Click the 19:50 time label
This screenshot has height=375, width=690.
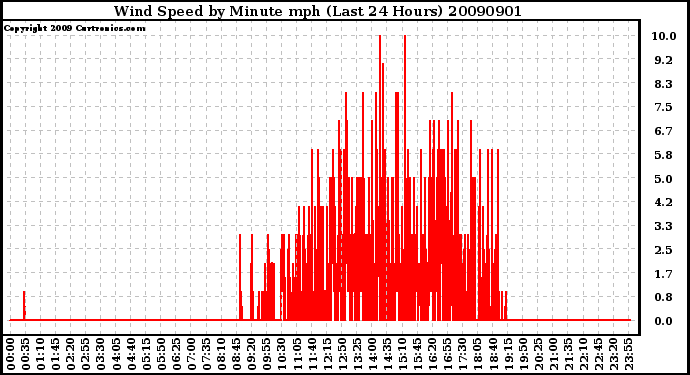pos(523,354)
